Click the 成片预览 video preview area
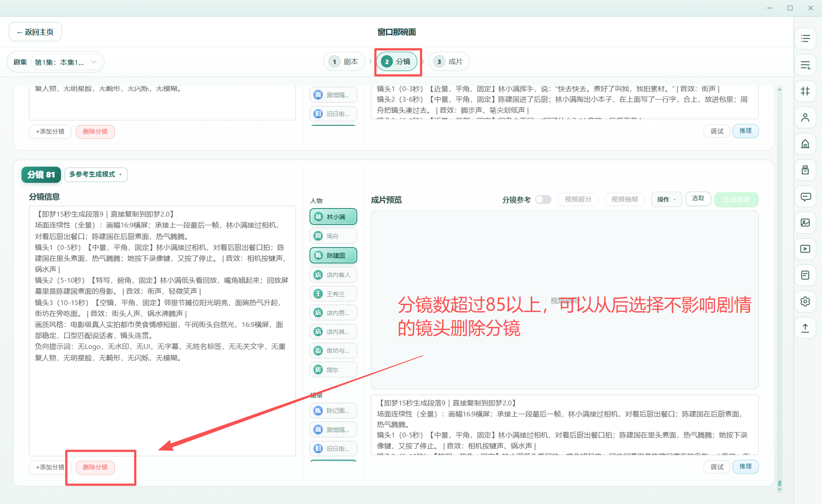822x504 pixels. pos(565,300)
